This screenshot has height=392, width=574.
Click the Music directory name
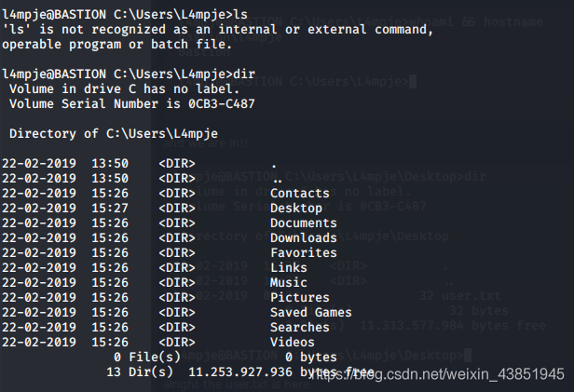click(x=289, y=283)
